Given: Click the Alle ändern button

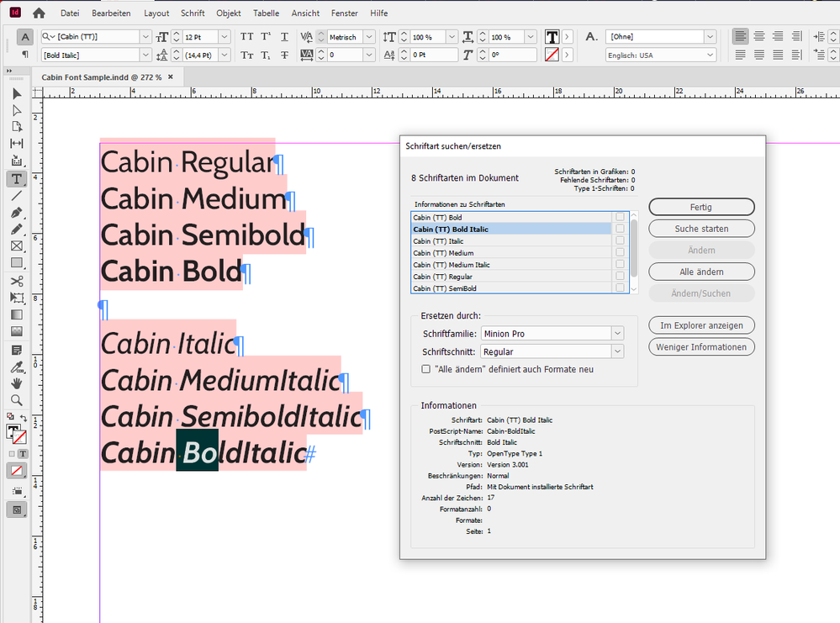Looking at the screenshot, I should tap(701, 272).
